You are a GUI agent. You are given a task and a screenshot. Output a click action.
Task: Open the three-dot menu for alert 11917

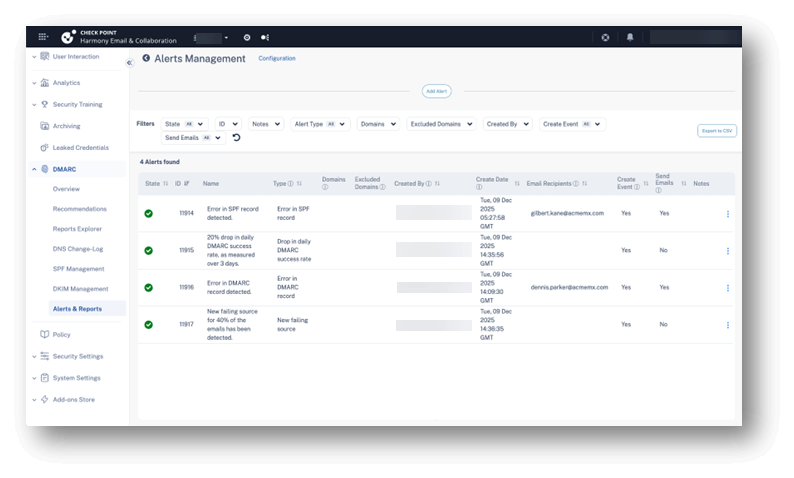tap(727, 325)
